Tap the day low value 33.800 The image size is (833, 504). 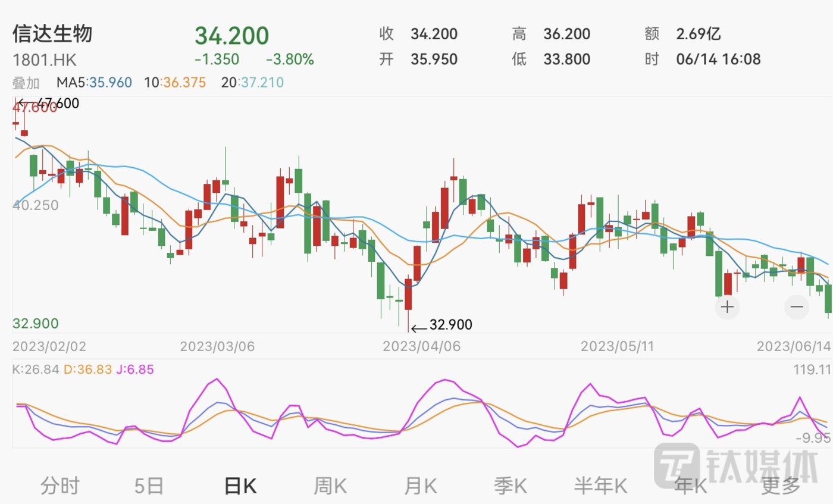click(566, 60)
